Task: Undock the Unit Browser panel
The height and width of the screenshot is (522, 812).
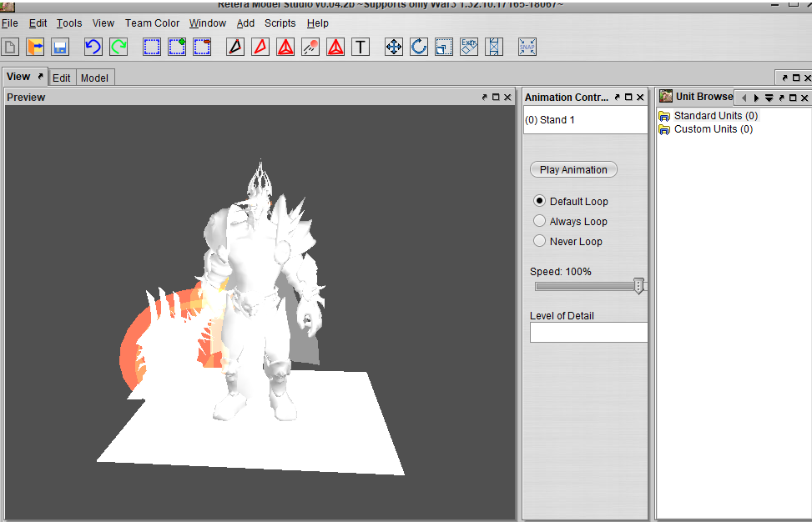Action: point(781,98)
